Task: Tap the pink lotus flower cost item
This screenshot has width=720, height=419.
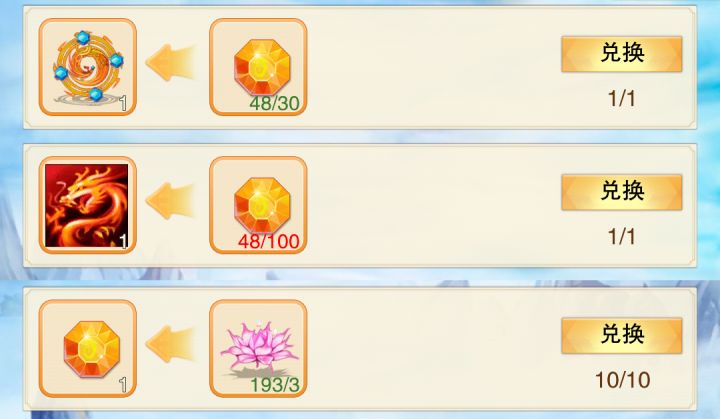Action: click(258, 348)
